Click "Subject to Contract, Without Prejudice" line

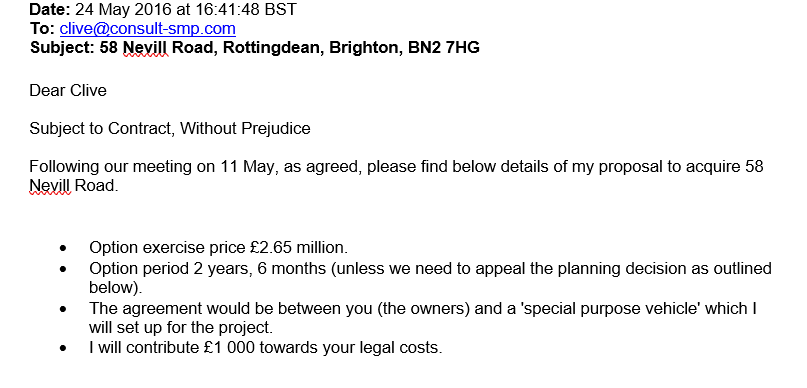click(x=170, y=128)
